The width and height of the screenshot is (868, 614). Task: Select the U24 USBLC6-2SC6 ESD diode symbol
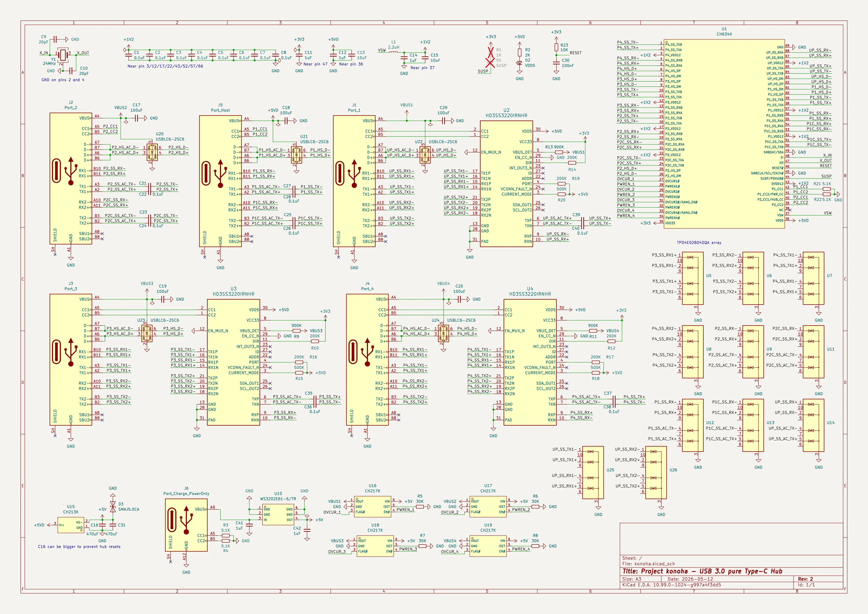(444, 333)
